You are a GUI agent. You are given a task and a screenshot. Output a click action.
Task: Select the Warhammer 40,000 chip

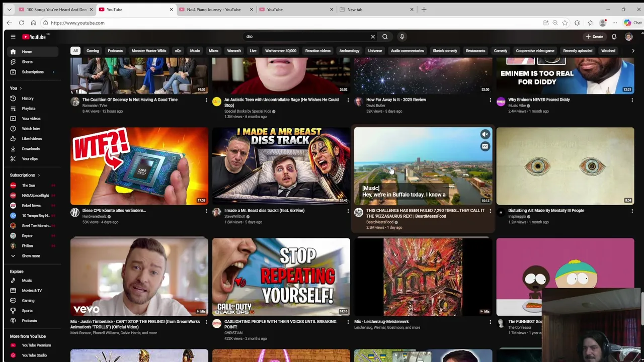pos(281,51)
